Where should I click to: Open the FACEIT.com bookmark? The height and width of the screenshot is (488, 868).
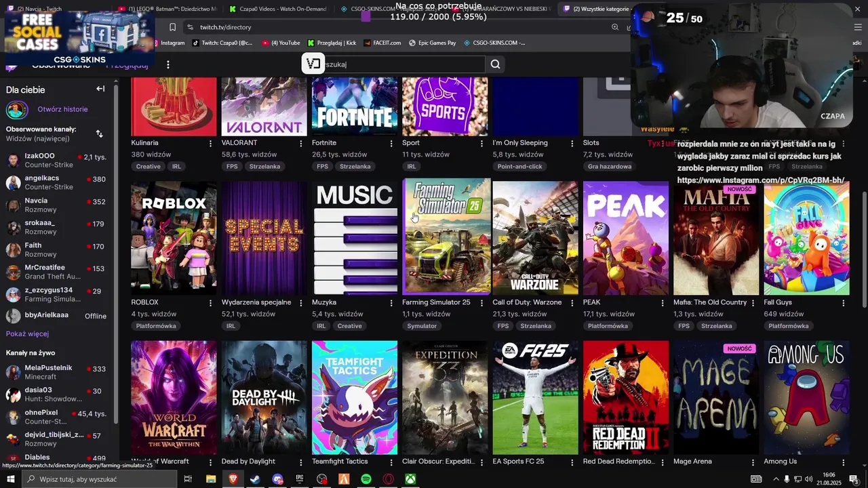pyautogui.click(x=382, y=43)
